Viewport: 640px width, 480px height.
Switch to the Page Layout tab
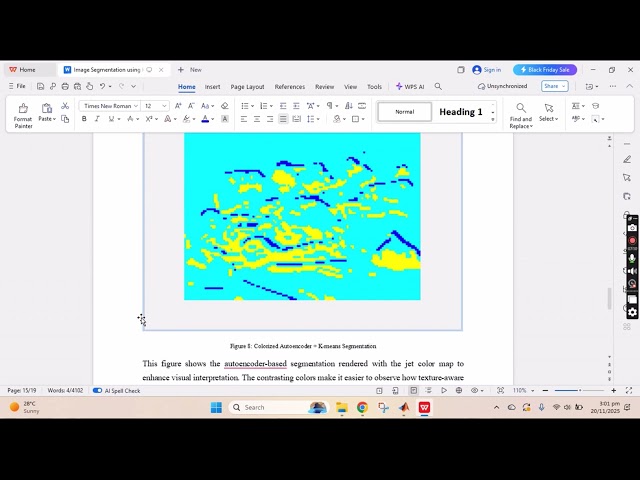point(247,87)
